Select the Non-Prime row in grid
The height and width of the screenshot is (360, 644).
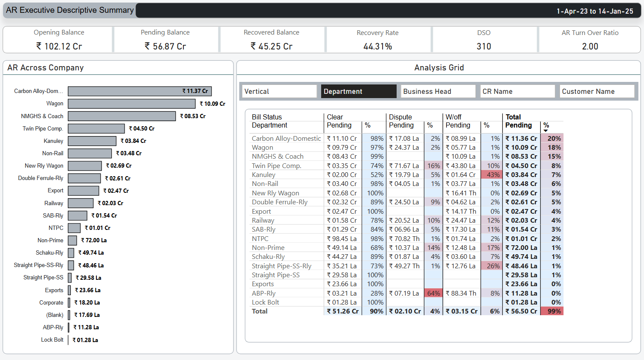[x=407, y=247]
